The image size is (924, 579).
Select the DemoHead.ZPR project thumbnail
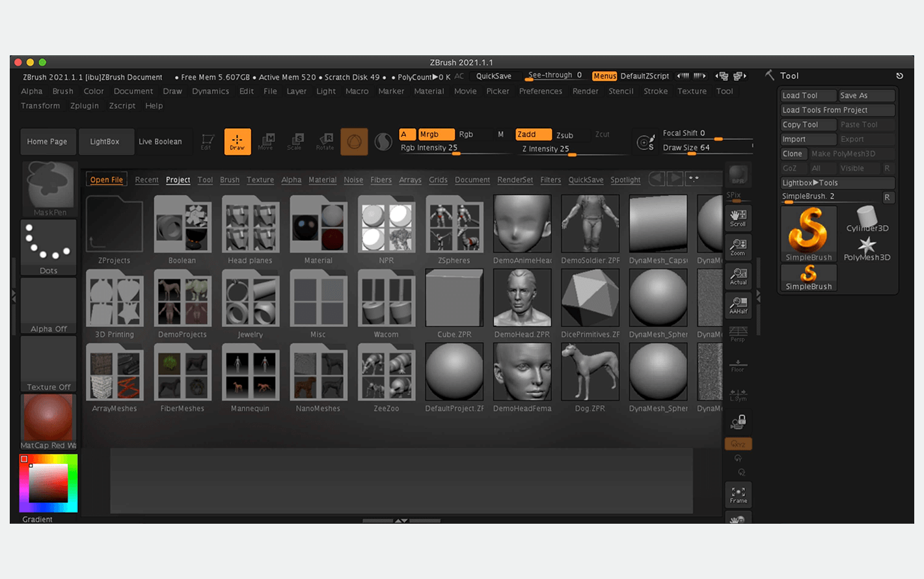pyautogui.click(x=522, y=303)
